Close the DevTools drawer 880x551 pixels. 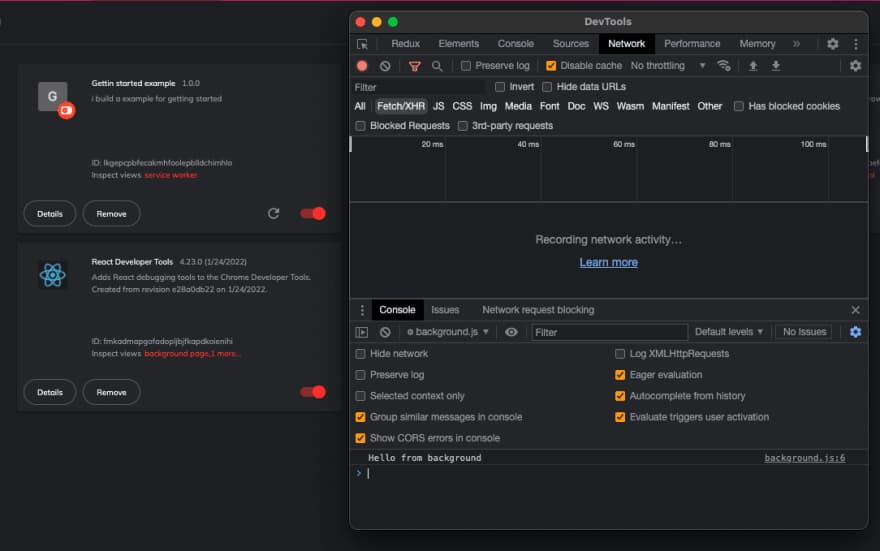point(855,310)
